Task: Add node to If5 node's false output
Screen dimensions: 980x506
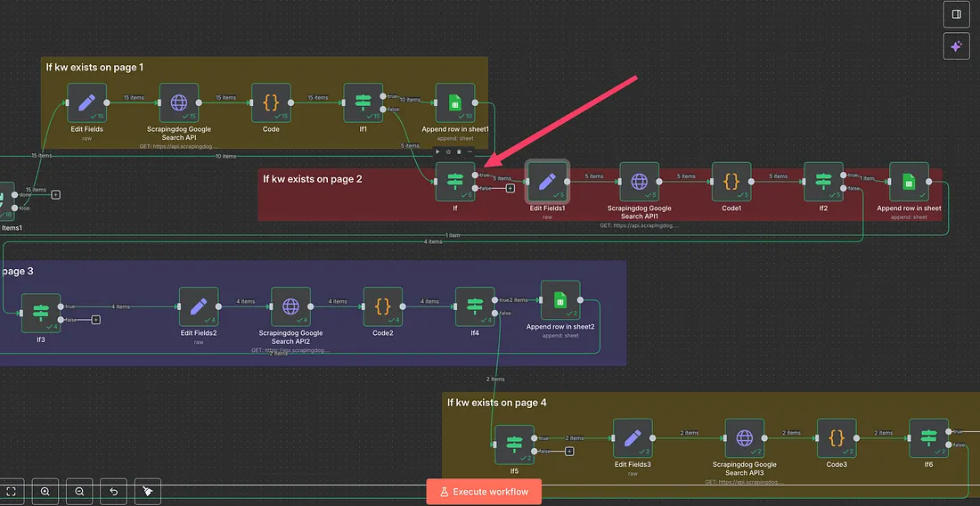Action: click(x=569, y=451)
